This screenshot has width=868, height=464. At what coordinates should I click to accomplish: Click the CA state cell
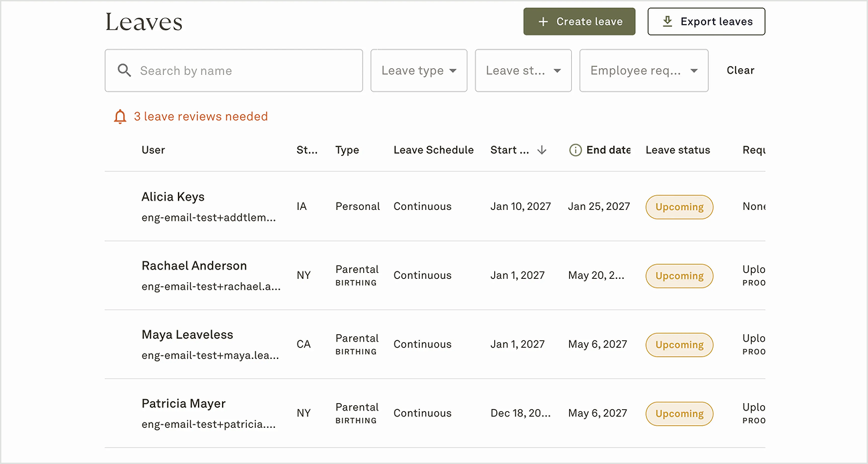(x=304, y=344)
